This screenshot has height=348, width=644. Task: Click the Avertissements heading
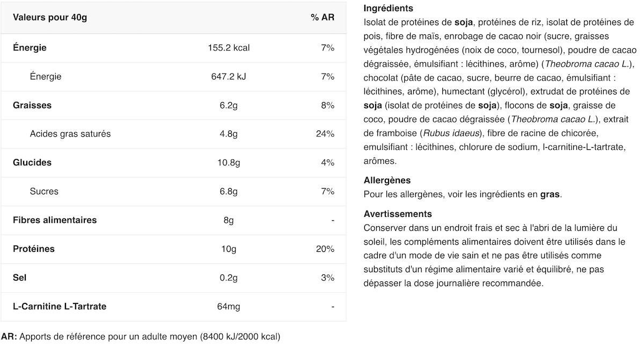click(398, 214)
